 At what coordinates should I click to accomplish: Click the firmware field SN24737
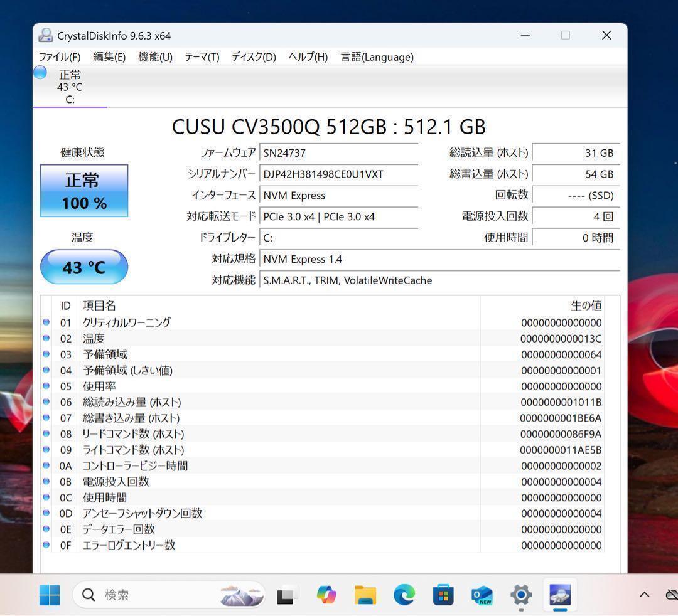pyautogui.click(x=338, y=153)
